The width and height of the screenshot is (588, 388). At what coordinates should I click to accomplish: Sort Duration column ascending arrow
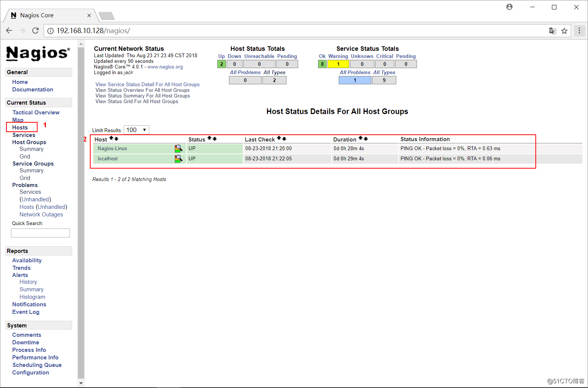click(x=361, y=138)
